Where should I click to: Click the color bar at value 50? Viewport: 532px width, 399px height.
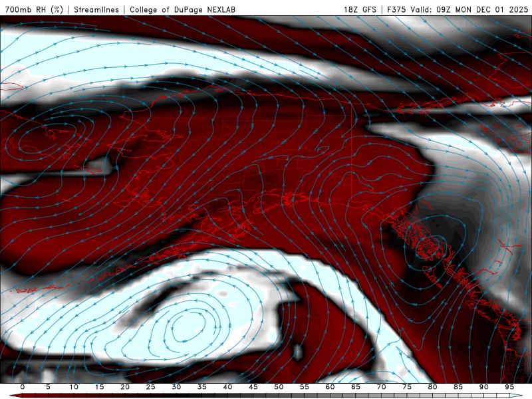[279, 396]
